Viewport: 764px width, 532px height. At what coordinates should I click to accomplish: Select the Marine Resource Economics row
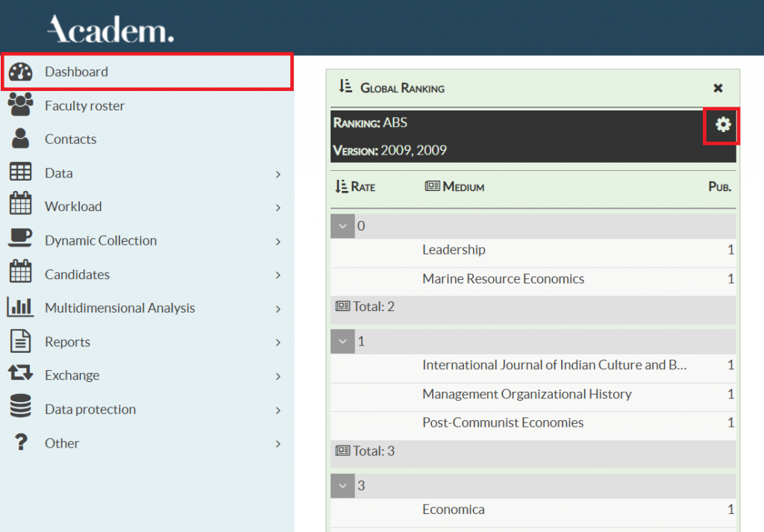point(503,278)
